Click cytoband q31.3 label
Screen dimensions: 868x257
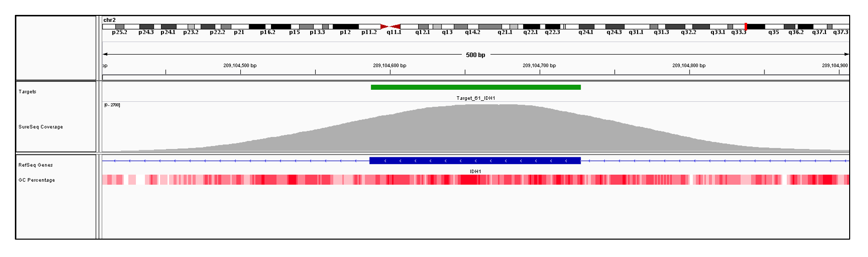(x=661, y=32)
